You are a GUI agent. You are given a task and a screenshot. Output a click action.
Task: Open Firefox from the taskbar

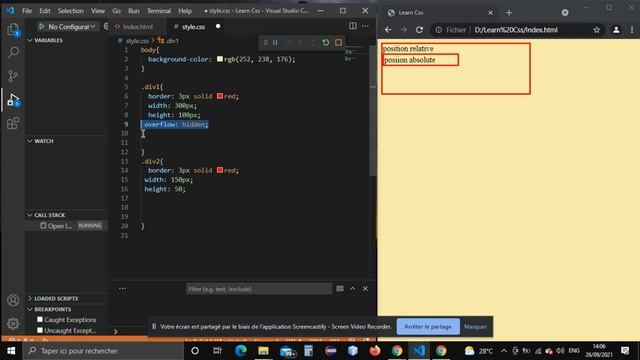point(375,351)
